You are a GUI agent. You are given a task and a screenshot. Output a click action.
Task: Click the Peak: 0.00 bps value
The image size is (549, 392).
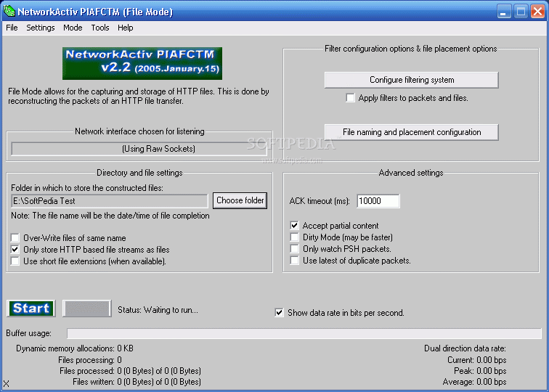pyautogui.click(x=480, y=371)
